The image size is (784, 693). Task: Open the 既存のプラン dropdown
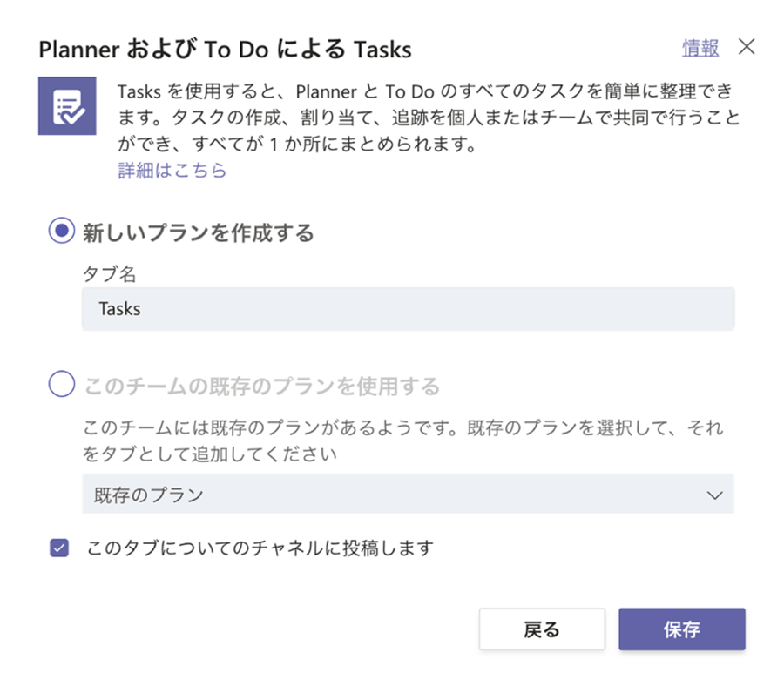coord(408,495)
